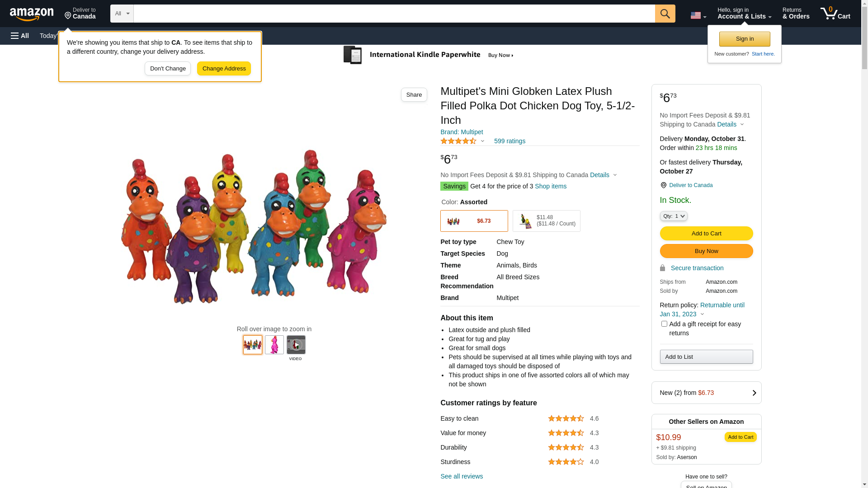Open Returns & Orders
868x488 pixels.
[x=796, y=14]
